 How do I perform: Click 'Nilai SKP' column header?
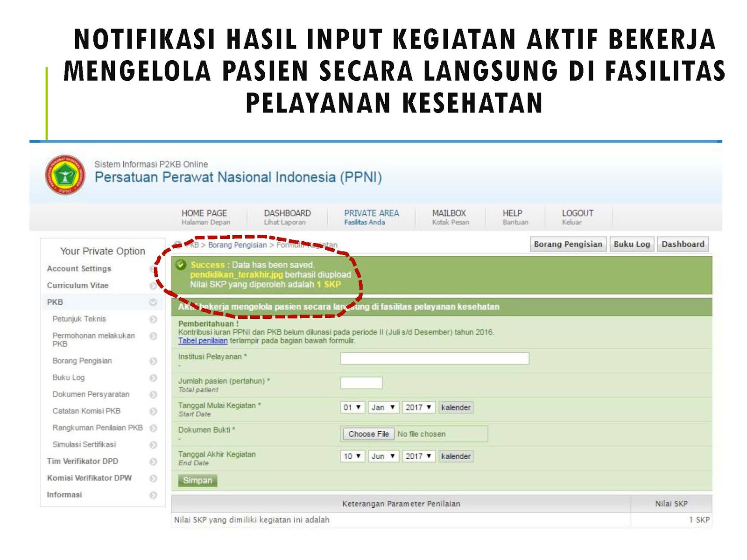671,504
